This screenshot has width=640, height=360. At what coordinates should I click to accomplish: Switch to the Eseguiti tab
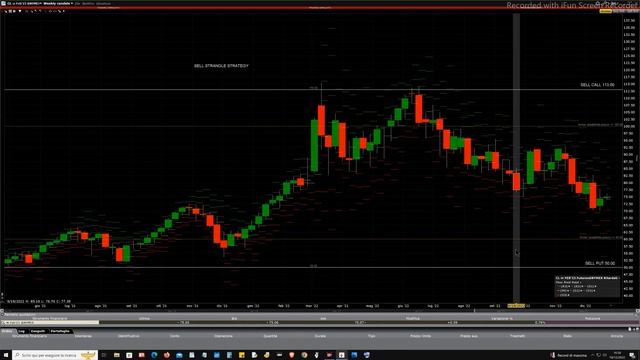[x=38, y=331]
